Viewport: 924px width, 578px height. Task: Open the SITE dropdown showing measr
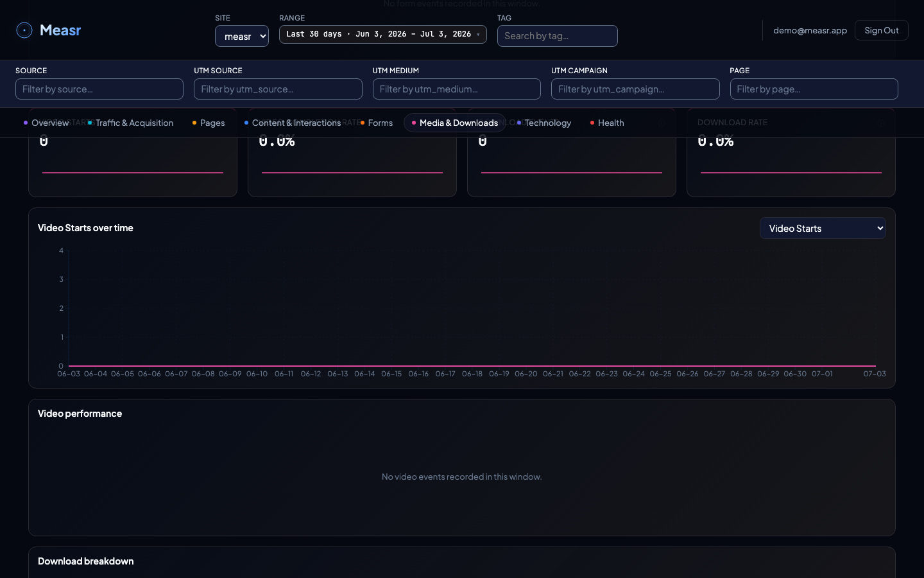(242, 36)
